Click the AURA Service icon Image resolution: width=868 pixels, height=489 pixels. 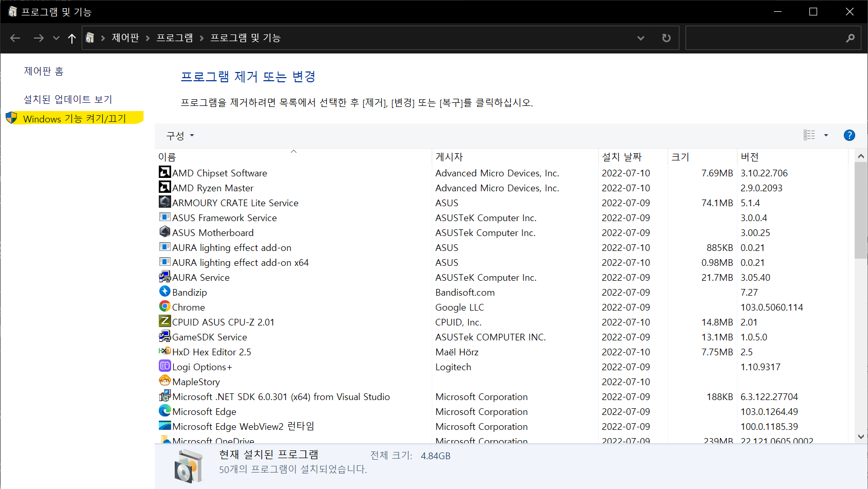point(164,277)
